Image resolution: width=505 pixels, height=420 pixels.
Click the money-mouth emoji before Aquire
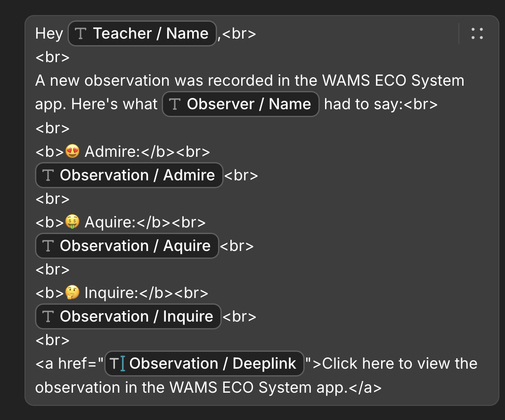(x=73, y=222)
